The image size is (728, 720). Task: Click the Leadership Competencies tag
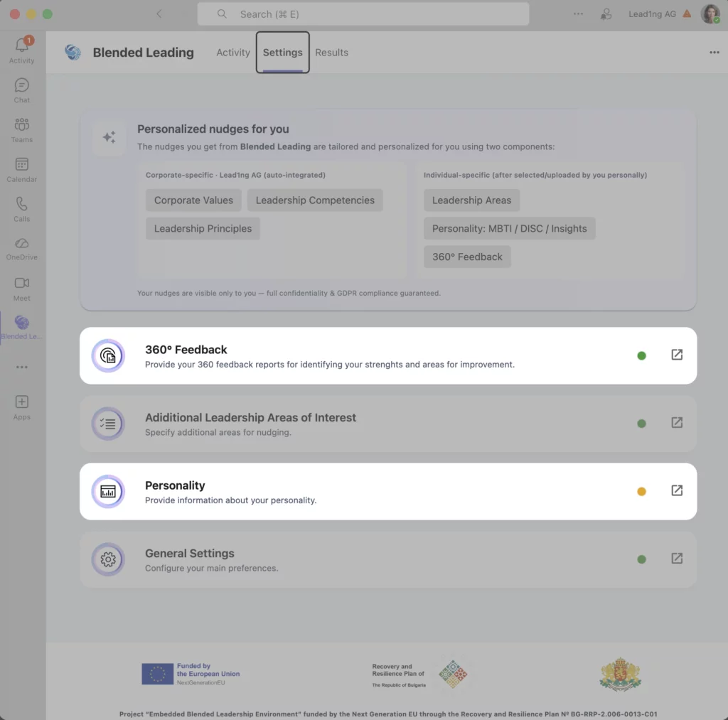pos(315,200)
